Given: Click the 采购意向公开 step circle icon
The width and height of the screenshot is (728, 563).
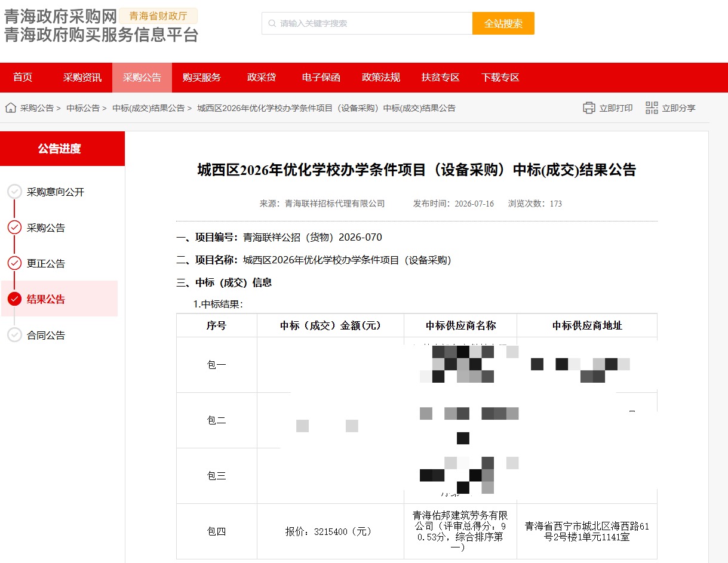Looking at the screenshot, I should 14,192.
